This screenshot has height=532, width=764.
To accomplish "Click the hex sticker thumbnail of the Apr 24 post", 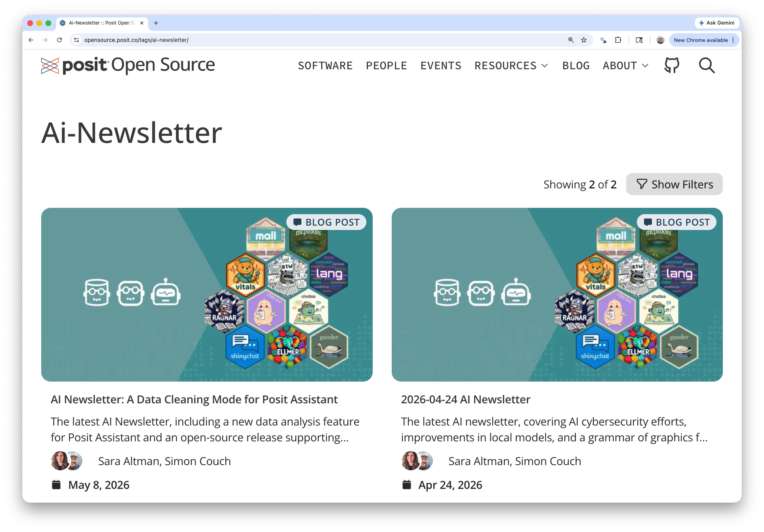I will [557, 294].
